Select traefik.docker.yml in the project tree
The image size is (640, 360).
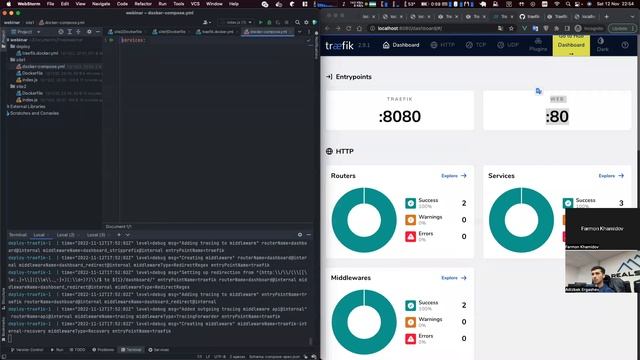click(x=40, y=53)
